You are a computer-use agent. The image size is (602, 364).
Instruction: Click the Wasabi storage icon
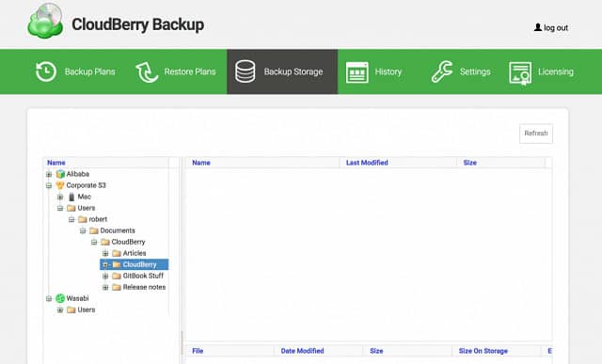pyautogui.click(x=60, y=298)
